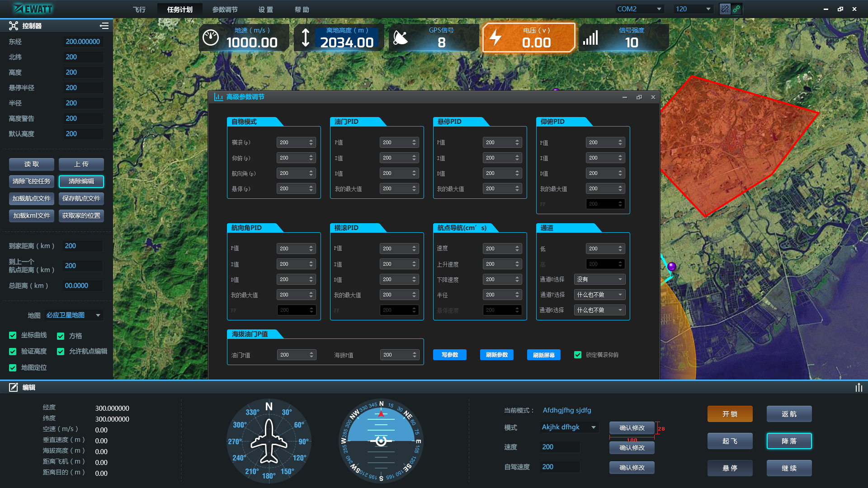This screenshot has height=488, width=868.
Task: Toggle the 坐标曲线 checkbox
Action: [13, 335]
